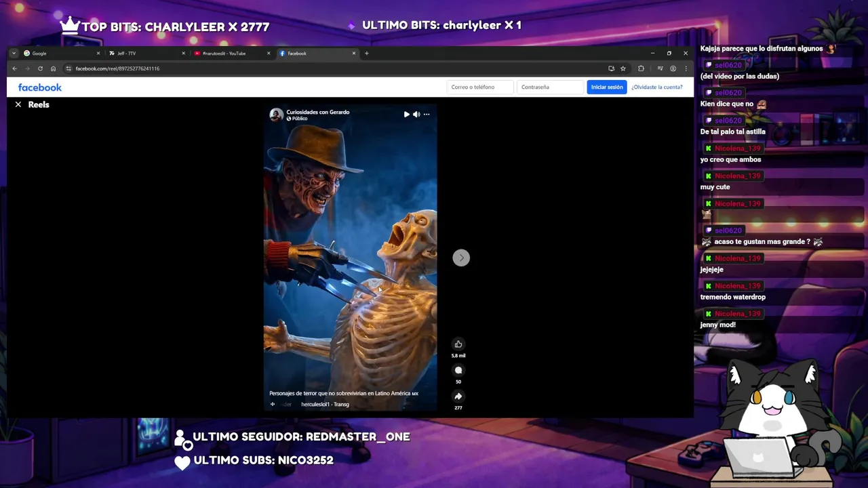Share the reel with arrow icon
This screenshot has height=488, width=868.
458,396
